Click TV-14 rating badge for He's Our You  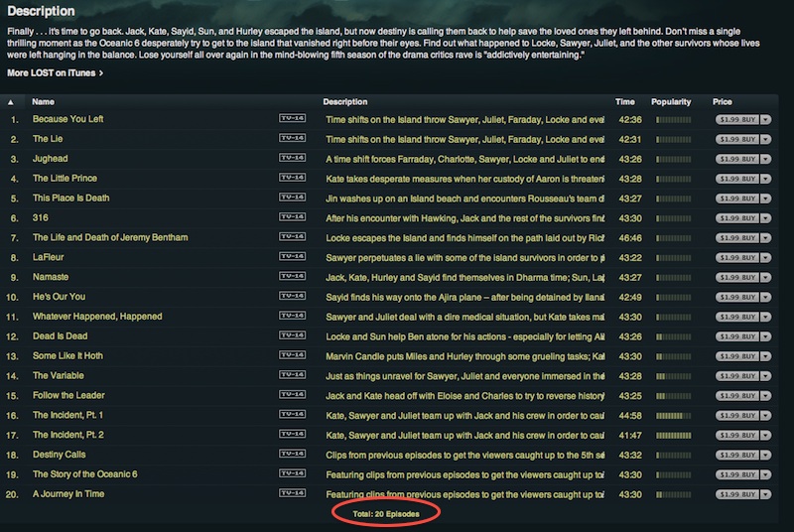coord(292,296)
